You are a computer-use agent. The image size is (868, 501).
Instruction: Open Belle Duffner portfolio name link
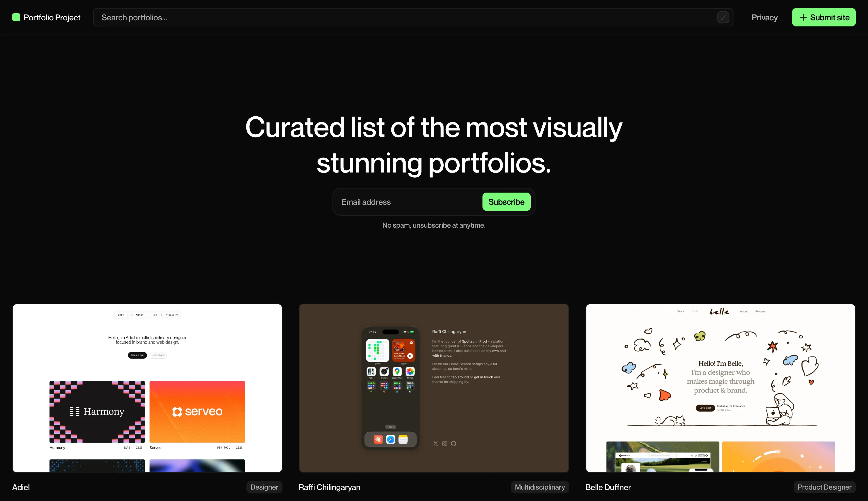pos(608,487)
